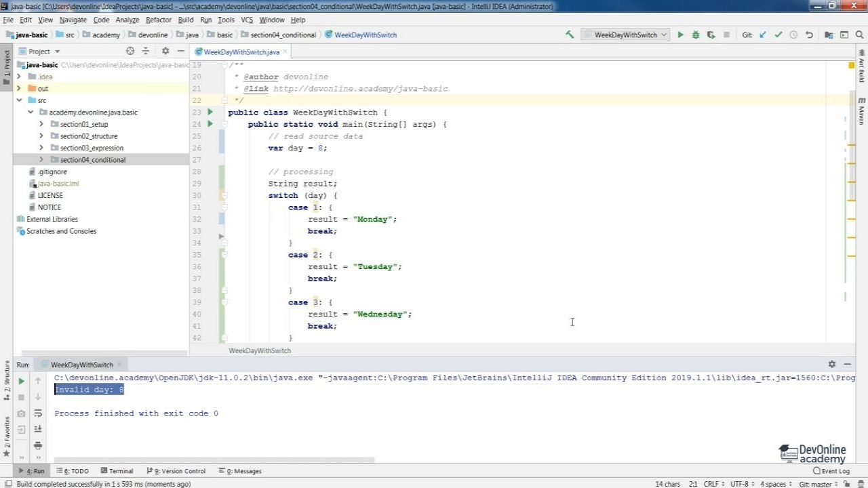Start debugging with the bug icon
Image resolution: width=868 pixels, height=488 pixels.
[695, 35]
